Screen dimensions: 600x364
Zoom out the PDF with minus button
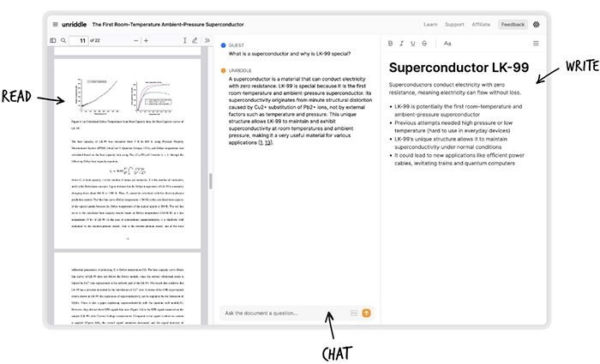135,40
